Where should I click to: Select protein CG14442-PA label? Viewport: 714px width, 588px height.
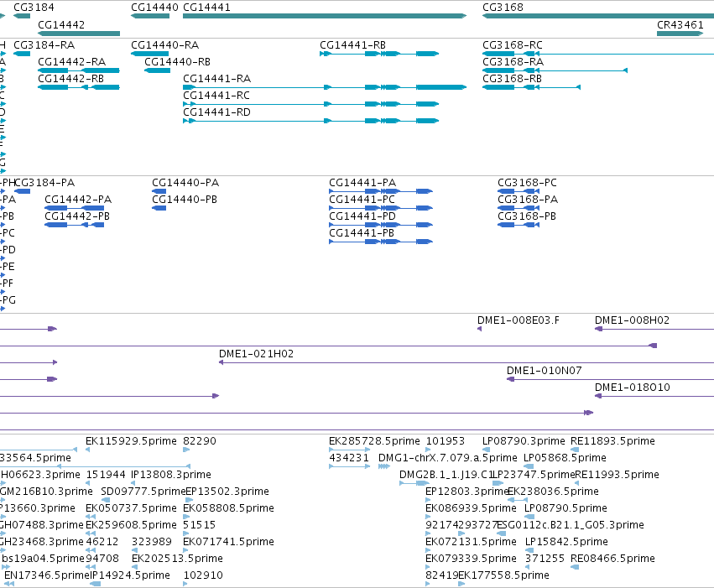(78, 200)
